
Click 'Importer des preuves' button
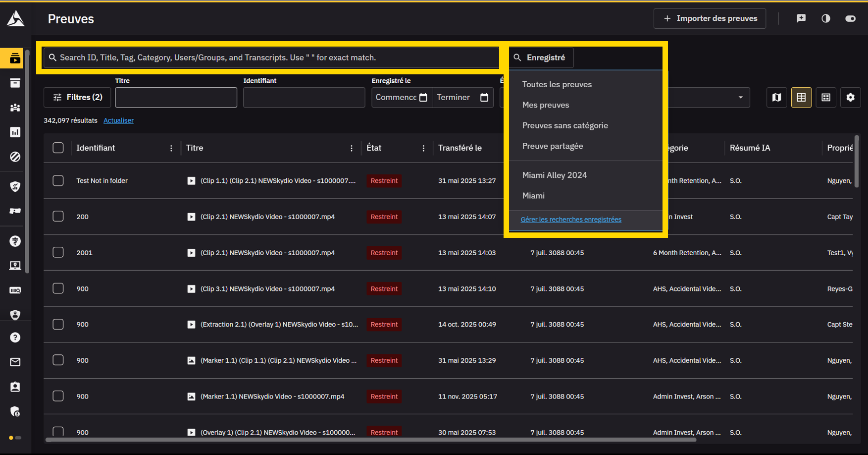tap(710, 18)
